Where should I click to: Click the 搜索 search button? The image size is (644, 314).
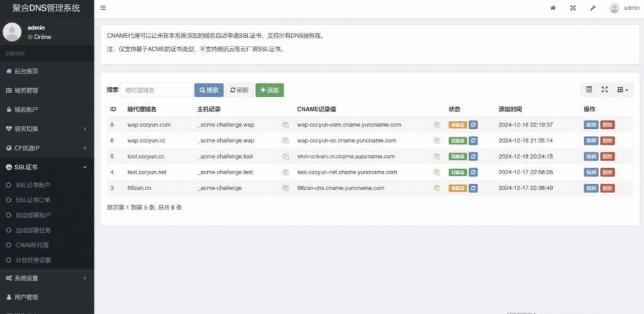209,90
